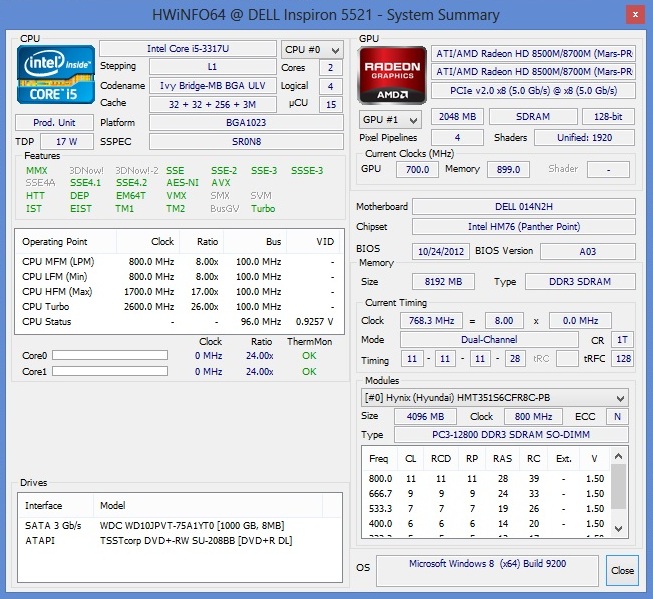The height and width of the screenshot is (599, 653).
Task: Click the PC3-12800 DDR3 SDRAM SO-DIMM field
Action: coord(511,435)
